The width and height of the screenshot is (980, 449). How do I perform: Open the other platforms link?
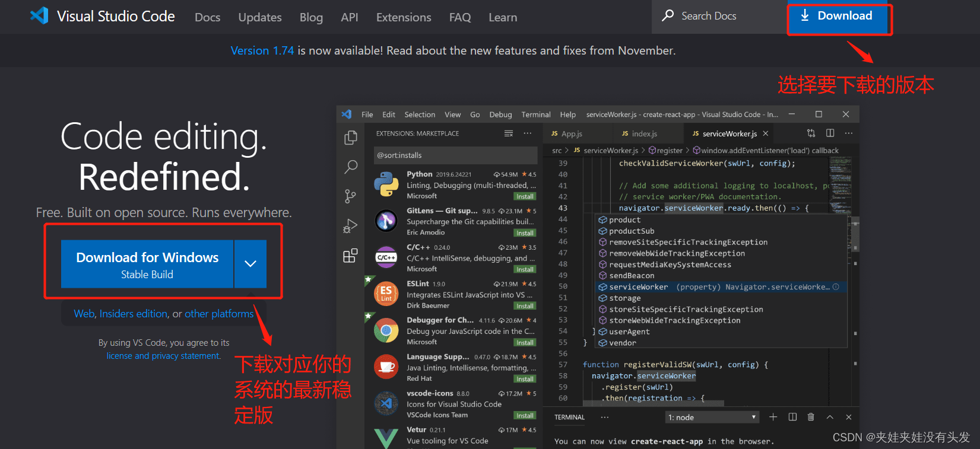pos(219,314)
